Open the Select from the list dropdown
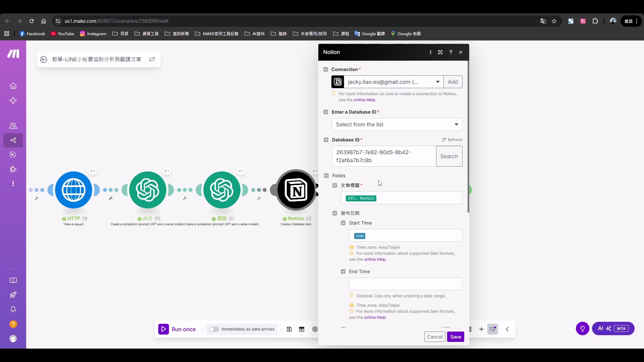 pyautogui.click(x=397, y=124)
